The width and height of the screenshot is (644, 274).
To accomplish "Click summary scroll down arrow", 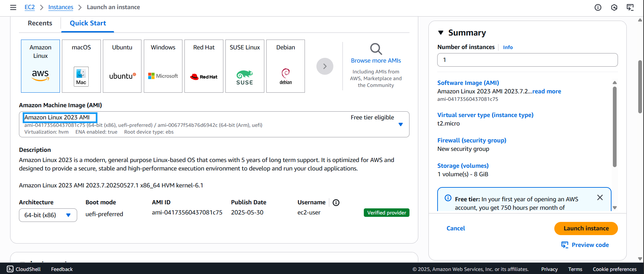I will 615,208.
